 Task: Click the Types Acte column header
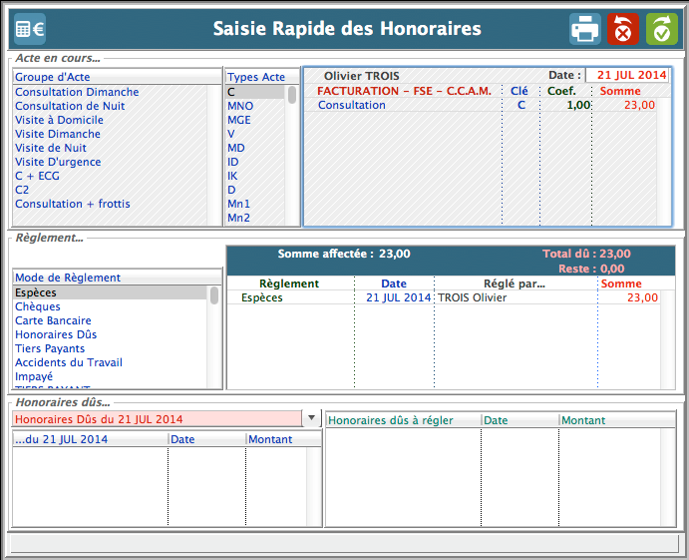tap(256, 77)
